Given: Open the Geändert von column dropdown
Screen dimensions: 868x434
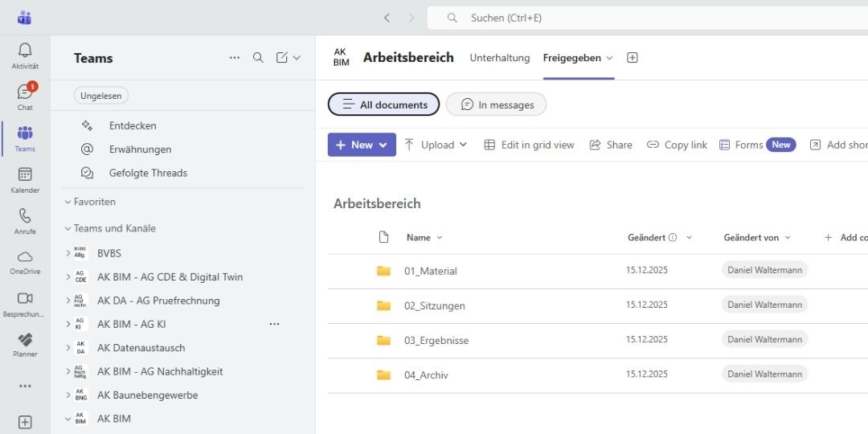Looking at the screenshot, I should pos(787,237).
